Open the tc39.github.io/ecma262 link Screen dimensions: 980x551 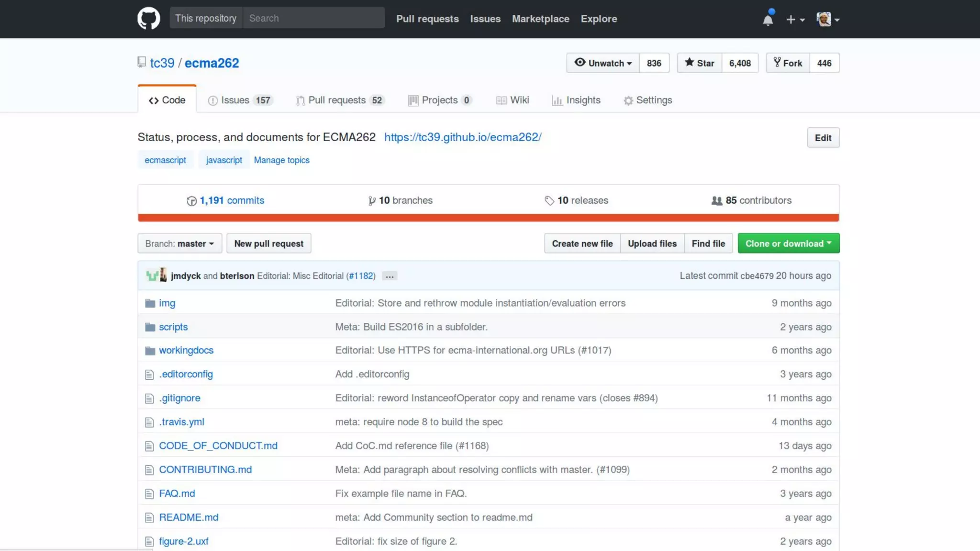462,137
